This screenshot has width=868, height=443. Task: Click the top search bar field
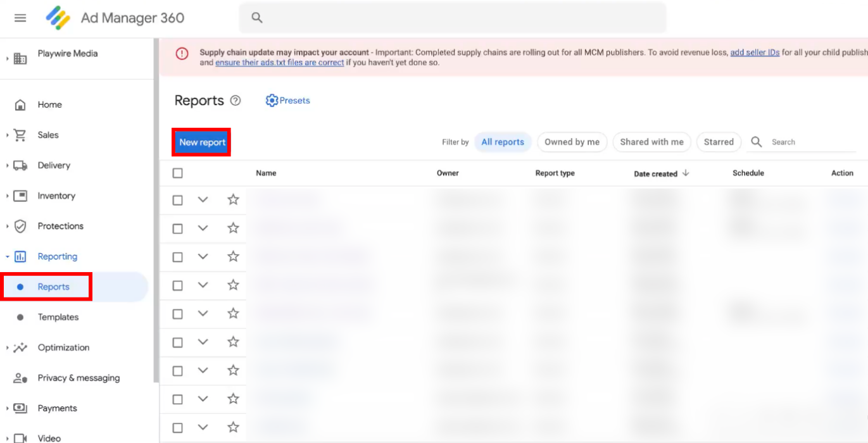click(452, 18)
